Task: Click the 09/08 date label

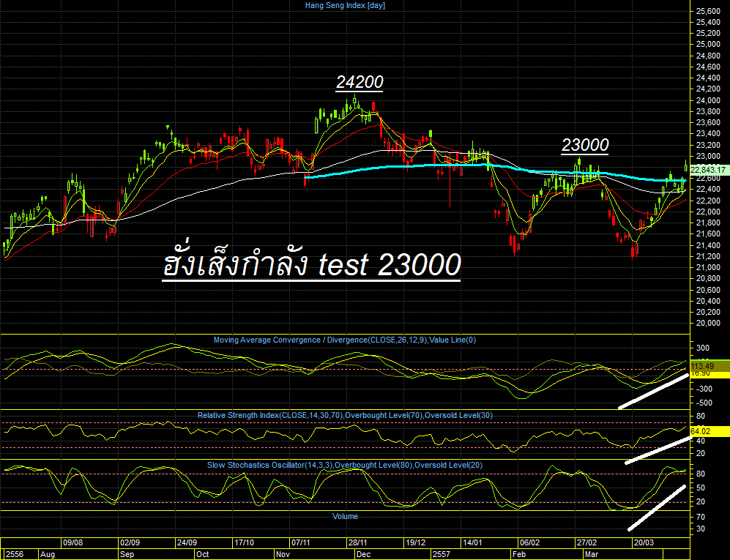Action: (72, 542)
